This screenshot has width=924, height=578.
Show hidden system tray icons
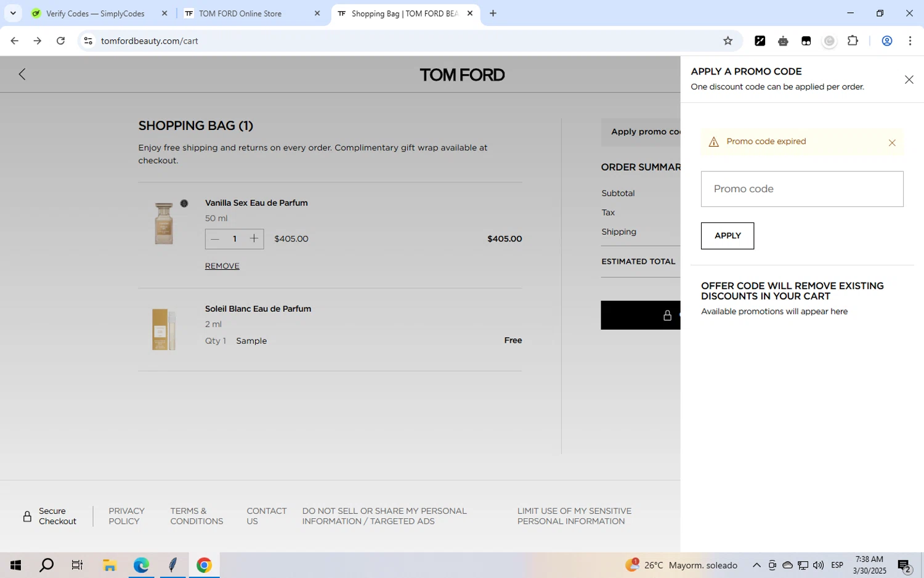(x=756, y=566)
